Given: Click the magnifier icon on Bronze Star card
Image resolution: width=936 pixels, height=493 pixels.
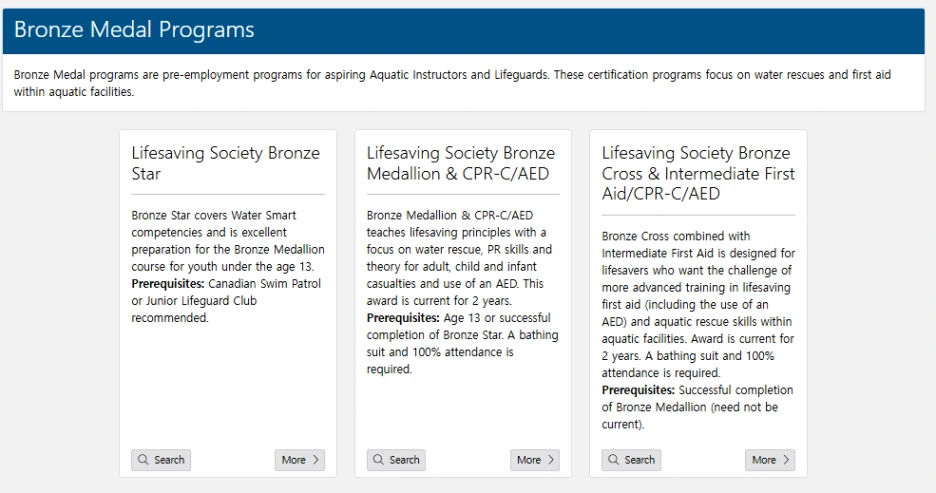Looking at the screenshot, I should coord(144,460).
